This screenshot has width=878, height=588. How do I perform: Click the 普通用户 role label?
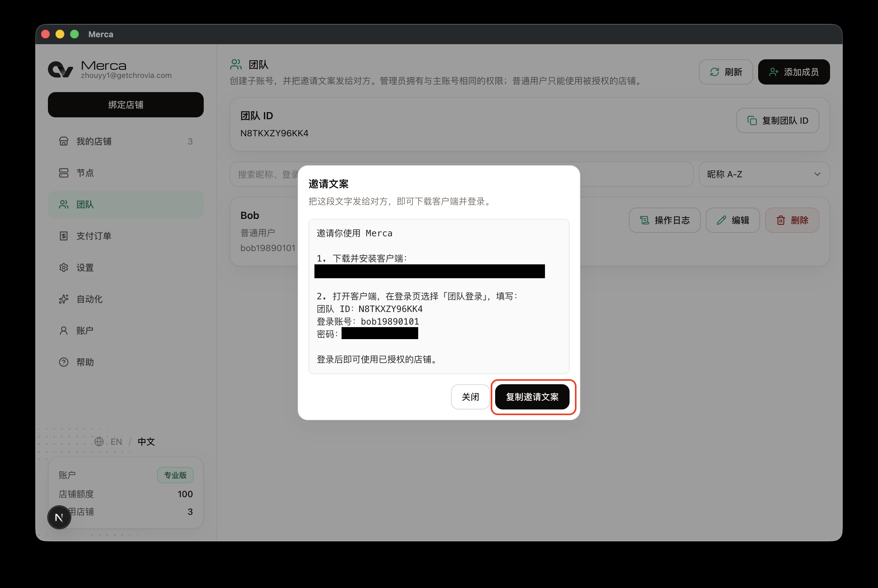coord(258,233)
